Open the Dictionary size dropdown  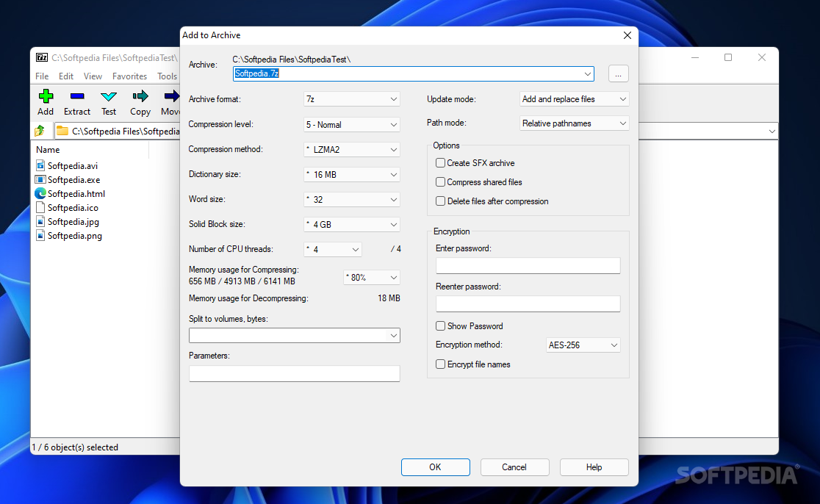(351, 175)
